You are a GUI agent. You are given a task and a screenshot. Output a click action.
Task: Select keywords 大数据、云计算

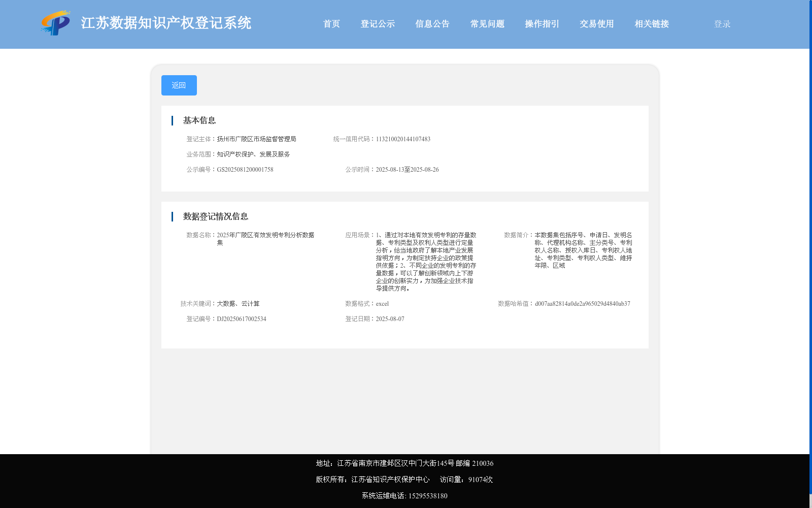click(x=238, y=304)
